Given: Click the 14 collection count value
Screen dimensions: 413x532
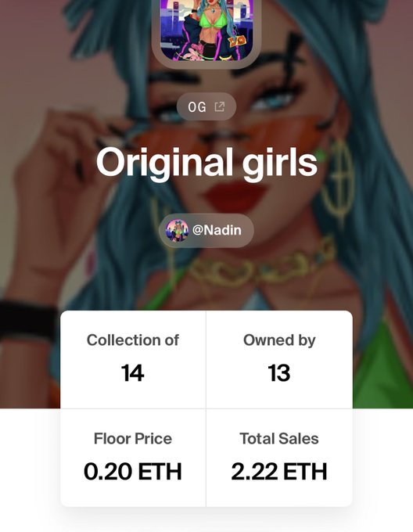Looking at the screenshot, I should coord(132,373).
